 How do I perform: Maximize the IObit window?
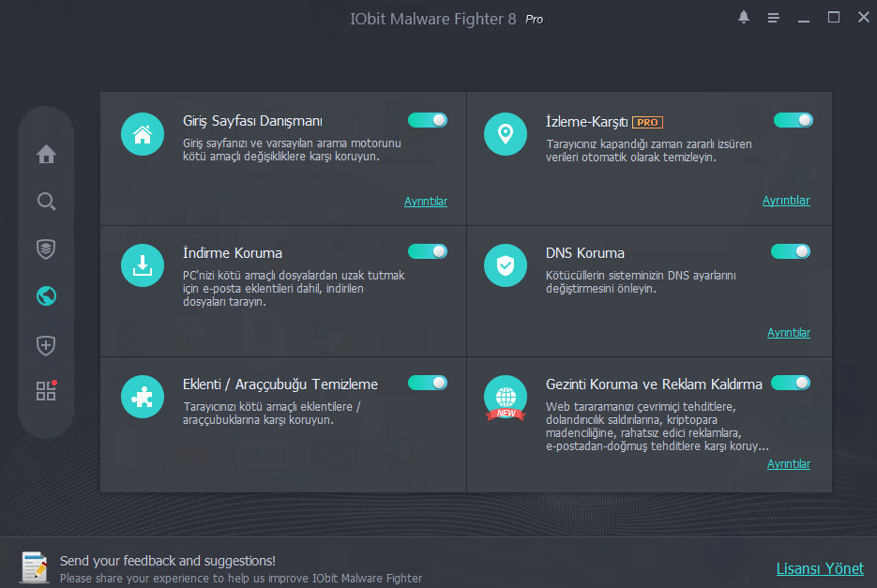click(x=833, y=17)
